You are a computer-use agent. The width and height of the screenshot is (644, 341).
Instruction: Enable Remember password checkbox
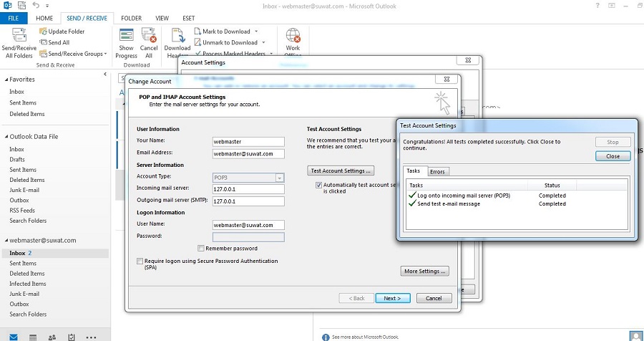(x=201, y=248)
